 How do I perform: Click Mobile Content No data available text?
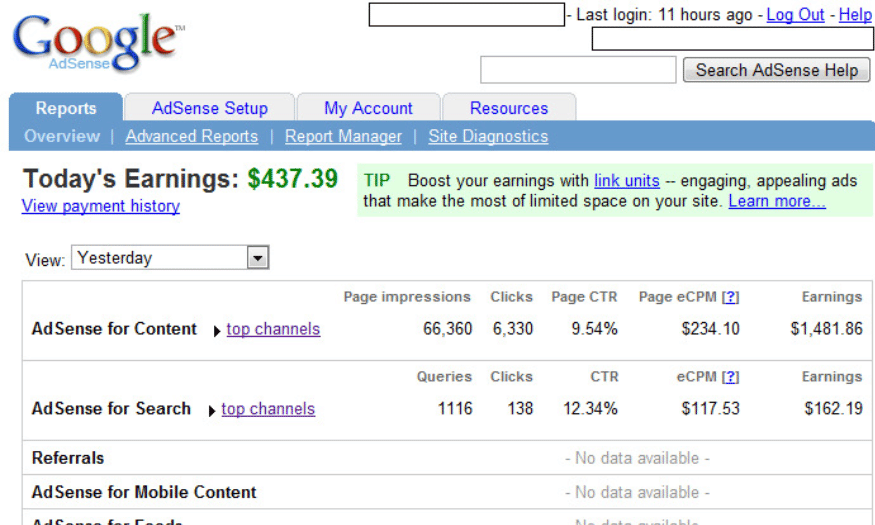click(637, 492)
